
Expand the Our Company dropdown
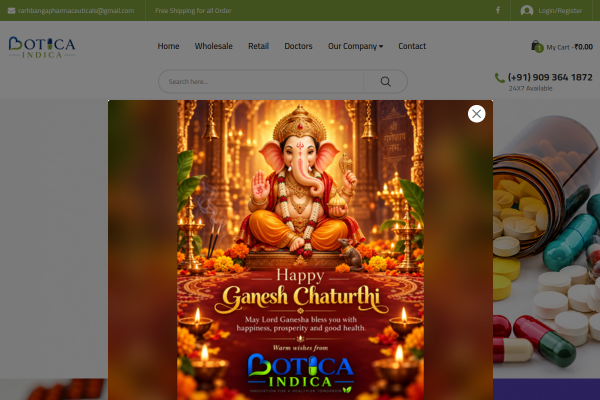click(x=355, y=46)
